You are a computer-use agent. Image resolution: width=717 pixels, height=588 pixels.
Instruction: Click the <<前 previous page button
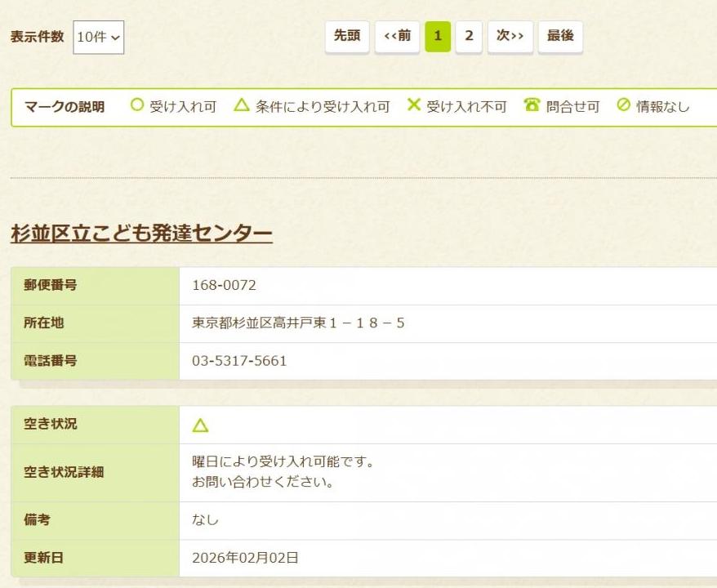click(x=397, y=36)
